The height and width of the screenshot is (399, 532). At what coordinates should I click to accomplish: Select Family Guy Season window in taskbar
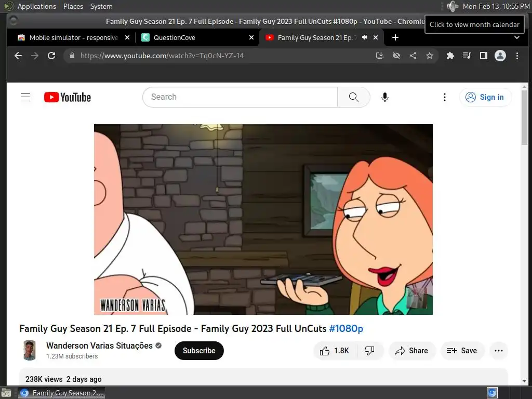[62, 393]
